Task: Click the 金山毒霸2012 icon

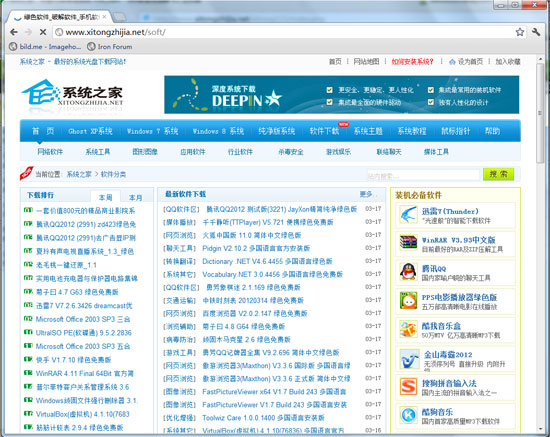Action: [409, 358]
